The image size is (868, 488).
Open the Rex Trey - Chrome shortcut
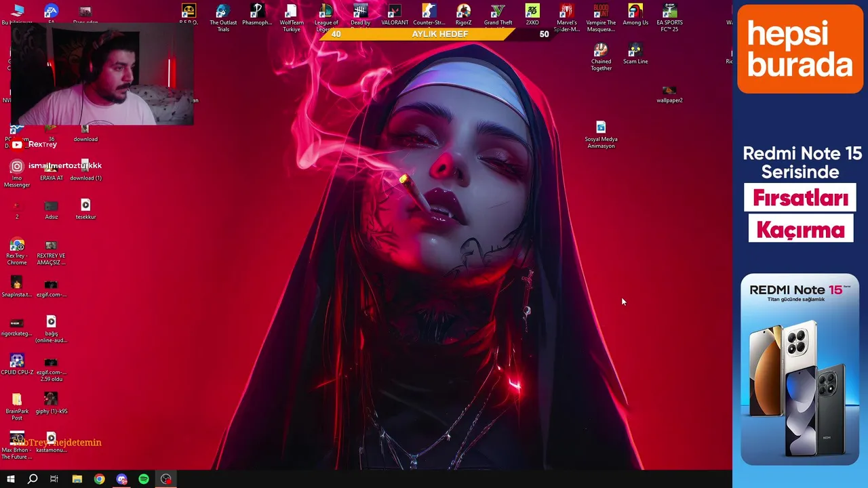coord(17,251)
